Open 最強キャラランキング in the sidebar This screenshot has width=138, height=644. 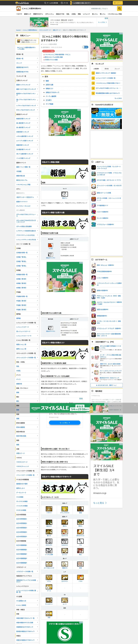point(27,85)
